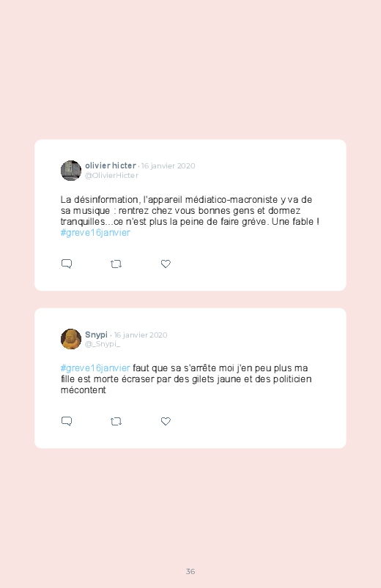
Task: Click the Snypi display name
Action: pos(96,335)
